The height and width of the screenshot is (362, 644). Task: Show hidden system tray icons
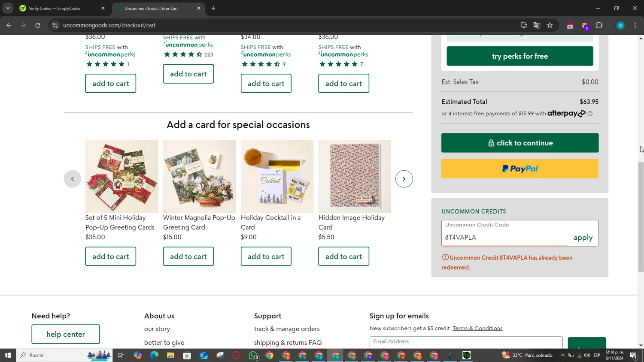click(x=562, y=355)
